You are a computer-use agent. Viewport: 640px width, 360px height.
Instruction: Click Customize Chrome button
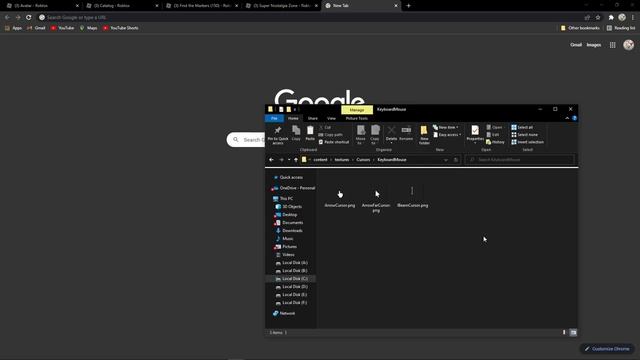(x=607, y=349)
